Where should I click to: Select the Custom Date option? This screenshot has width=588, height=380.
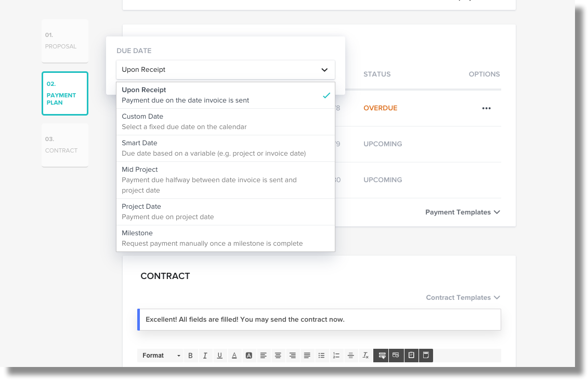tap(225, 122)
